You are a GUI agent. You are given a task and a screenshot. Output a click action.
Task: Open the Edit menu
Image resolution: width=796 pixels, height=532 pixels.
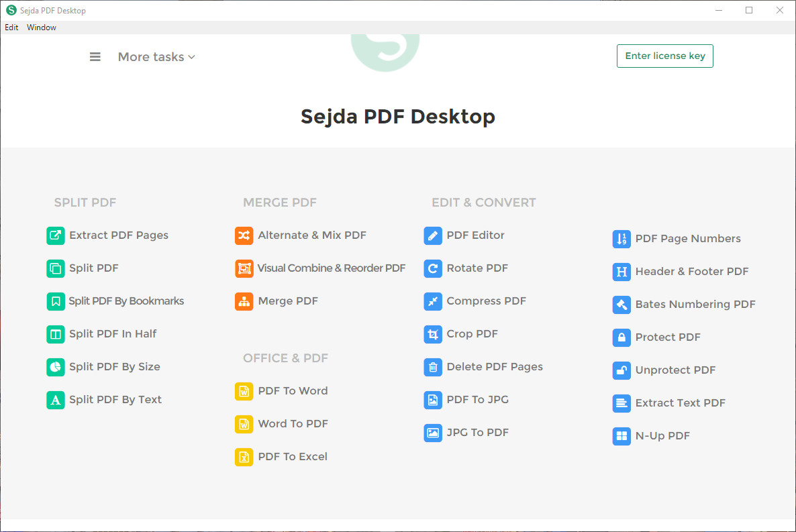pos(11,28)
